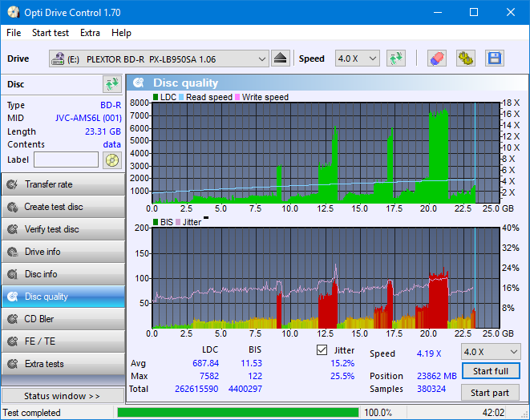Click the Extra tests sidebar icon
Viewport: 530px width, 420px height.
click(x=13, y=364)
